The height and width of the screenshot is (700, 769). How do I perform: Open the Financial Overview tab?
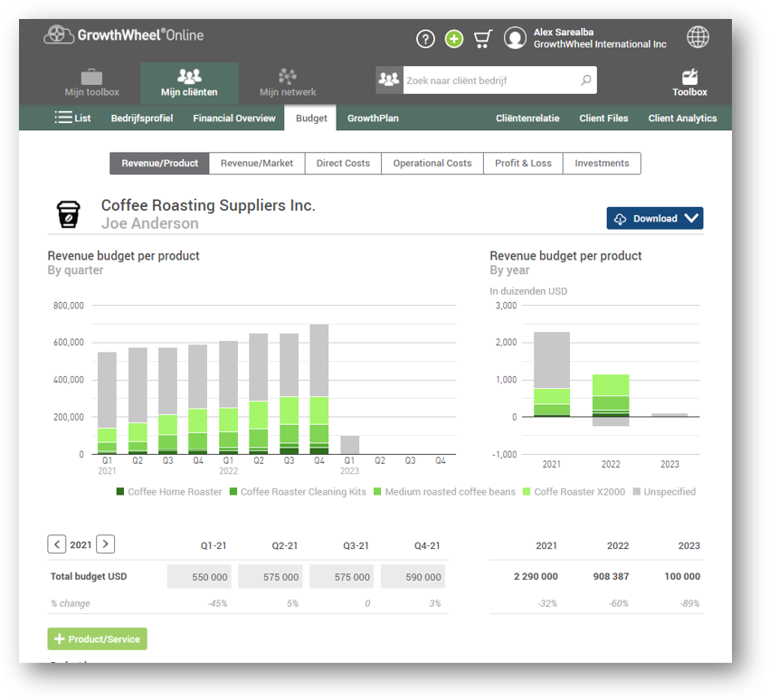tap(234, 118)
